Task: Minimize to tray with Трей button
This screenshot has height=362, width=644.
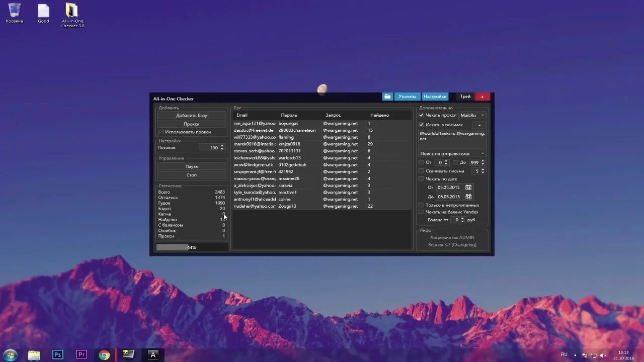Action: click(x=465, y=97)
